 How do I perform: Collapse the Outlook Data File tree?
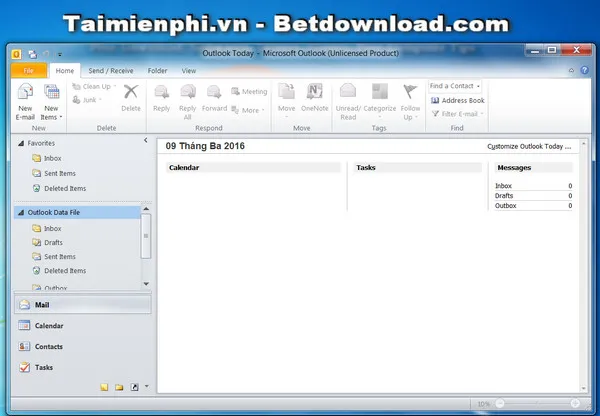tap(22, 212)
